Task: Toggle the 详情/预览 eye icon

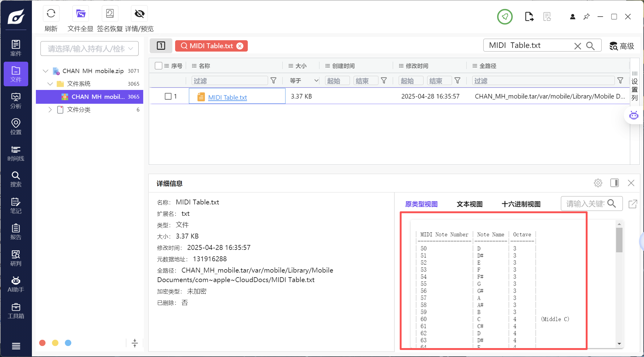Action: click(x=139, y=14)
